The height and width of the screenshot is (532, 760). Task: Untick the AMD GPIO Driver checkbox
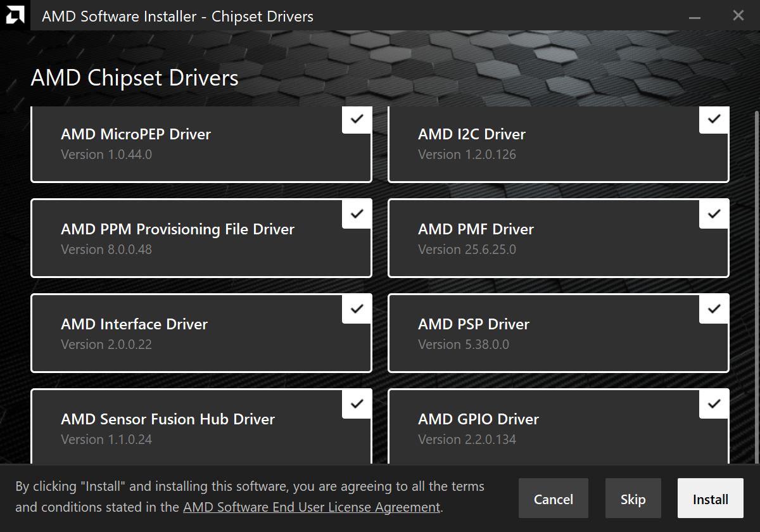coord(714,404)
